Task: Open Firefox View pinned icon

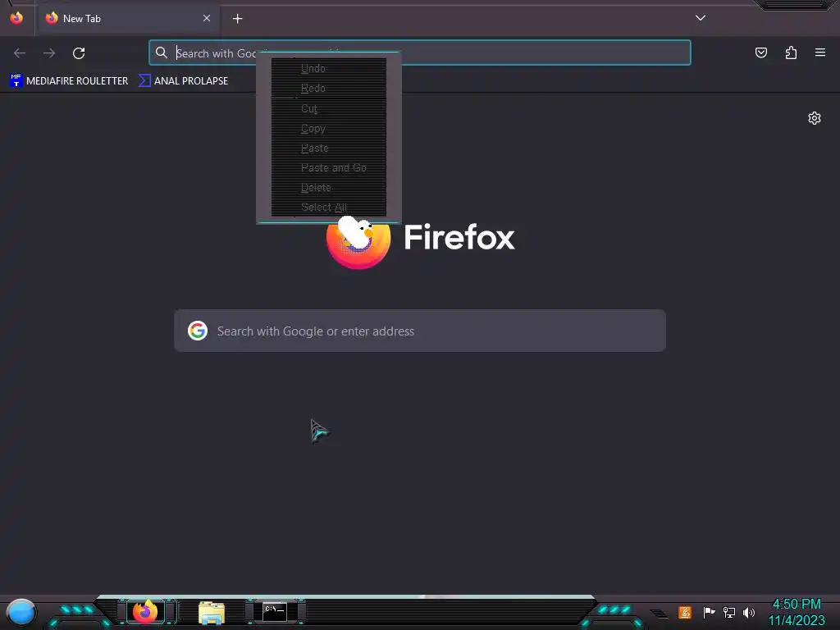Action: click(16, 18)
